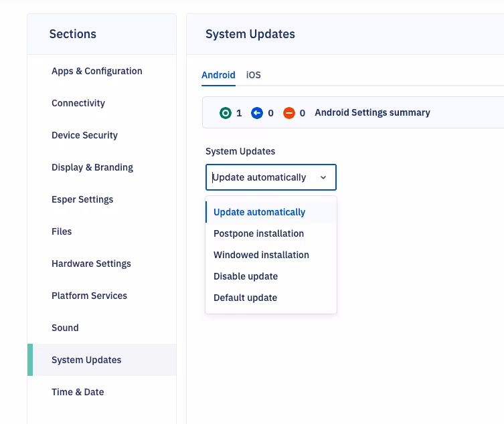
Task: Open Apps & Configuration section
Action: (x=102, y=71)
